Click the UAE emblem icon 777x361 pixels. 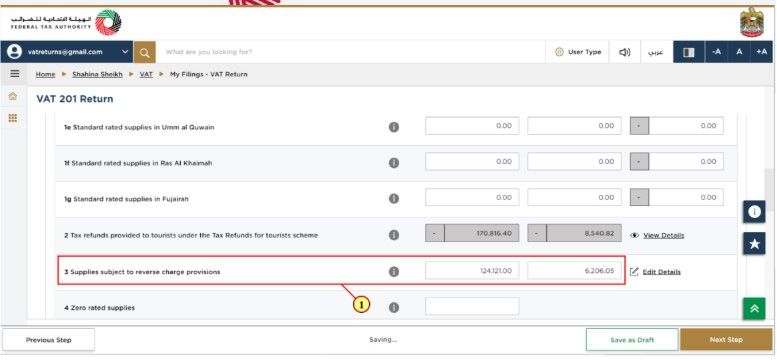tap(752, 23)
